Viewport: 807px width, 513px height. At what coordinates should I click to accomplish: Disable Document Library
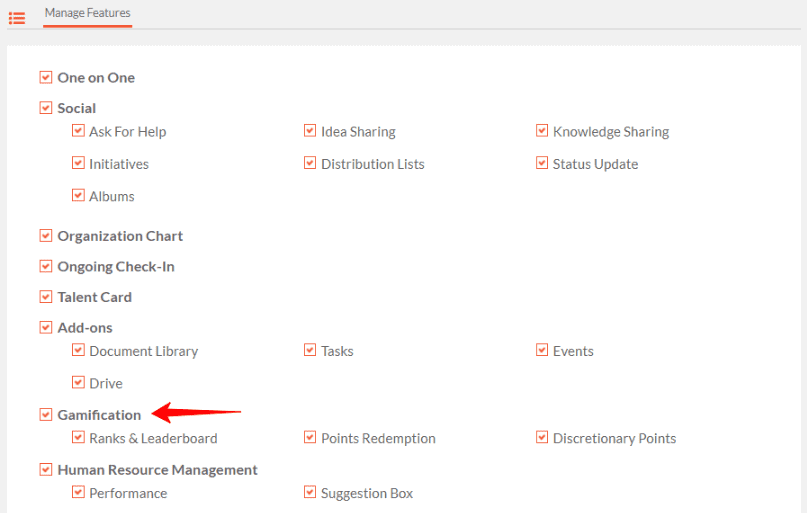pos(78,350)
